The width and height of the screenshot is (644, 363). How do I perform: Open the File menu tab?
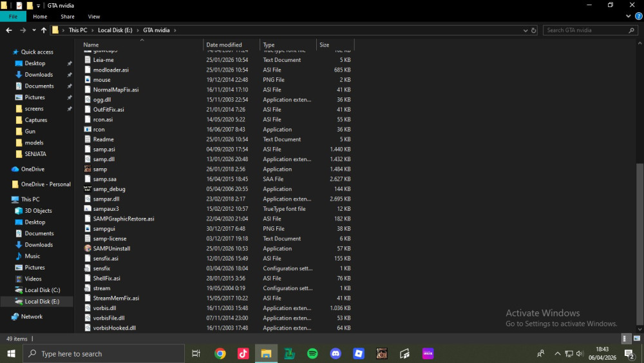(x=13, y=17)
